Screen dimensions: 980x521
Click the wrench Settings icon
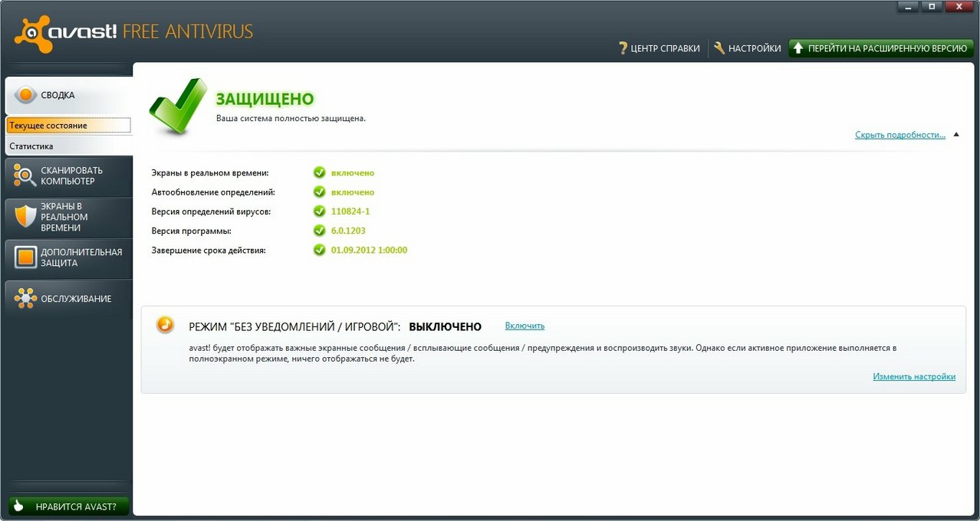[x=719, y=48]
